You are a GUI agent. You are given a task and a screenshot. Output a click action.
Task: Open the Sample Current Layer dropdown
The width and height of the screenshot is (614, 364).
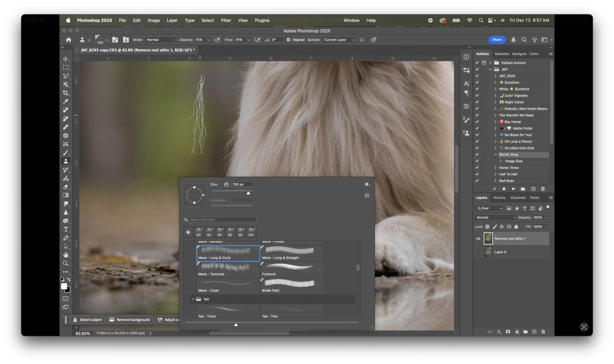(x=339, y=40)
